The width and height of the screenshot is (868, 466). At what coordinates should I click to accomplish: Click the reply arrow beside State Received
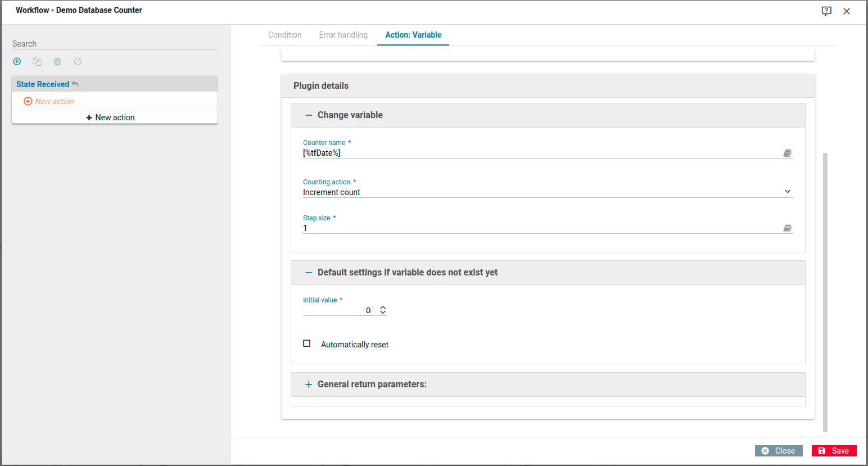tap(75, 84)
